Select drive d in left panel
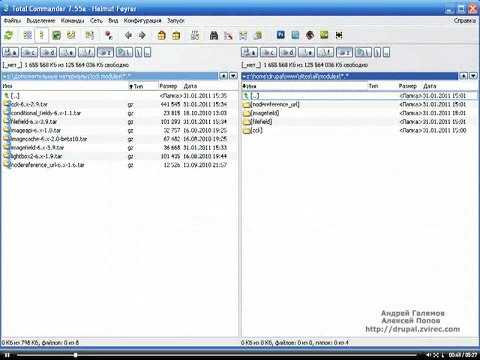Screen dimensions: 480x360 pyautogui.click(x=49, y=52)
